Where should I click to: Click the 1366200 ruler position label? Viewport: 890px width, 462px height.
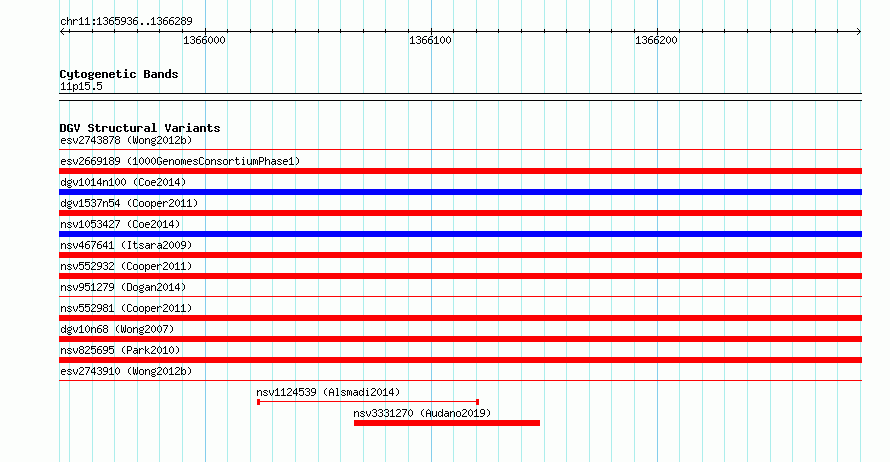656,40
